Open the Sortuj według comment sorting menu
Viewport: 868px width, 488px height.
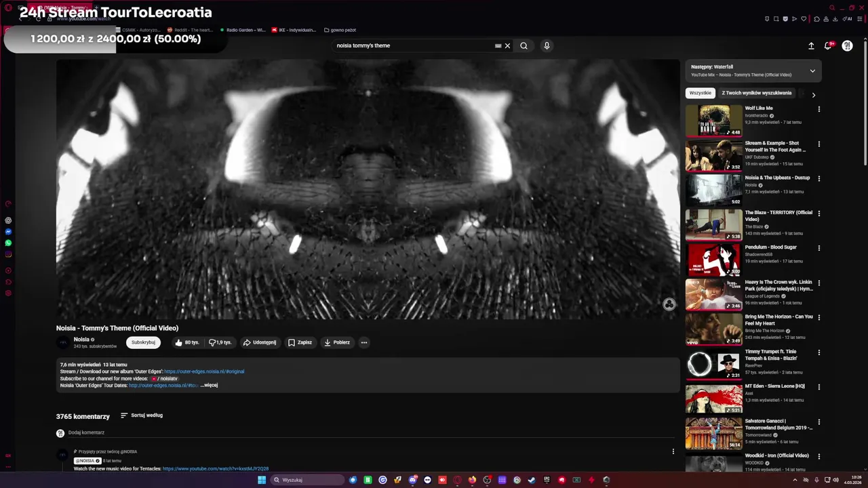pos(142,415)
